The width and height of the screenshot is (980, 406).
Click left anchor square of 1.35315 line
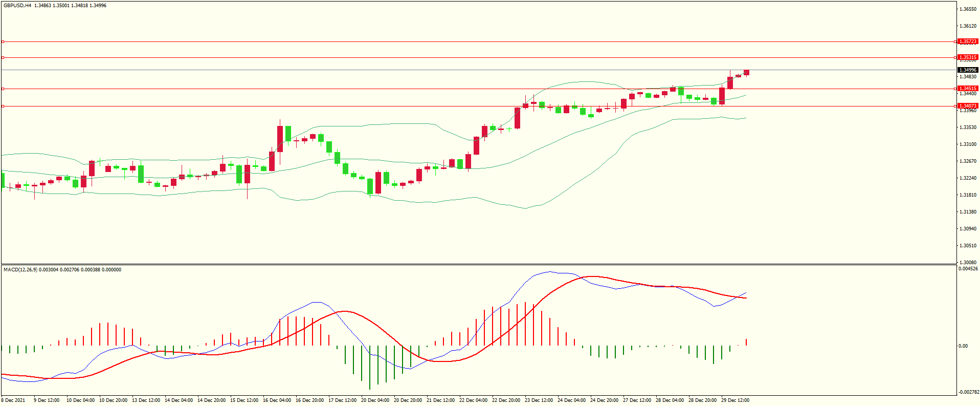point(3,57)
